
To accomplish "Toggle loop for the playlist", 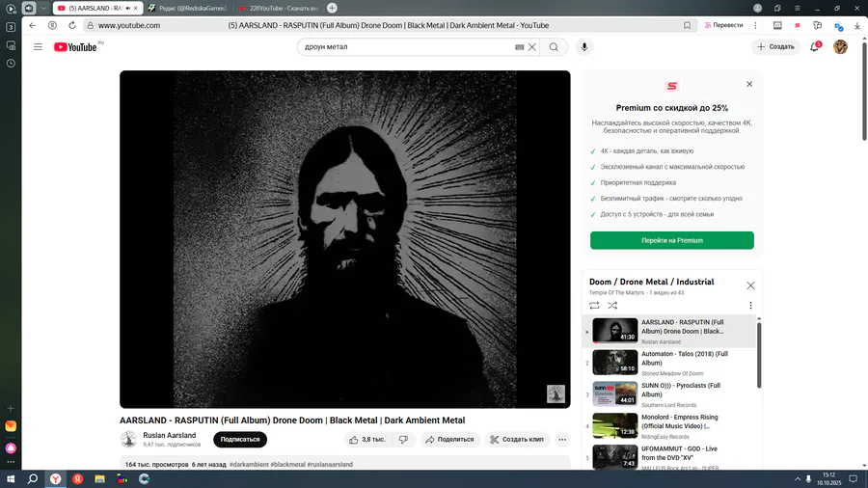I will pyautogui.click(x=594, y=306).
